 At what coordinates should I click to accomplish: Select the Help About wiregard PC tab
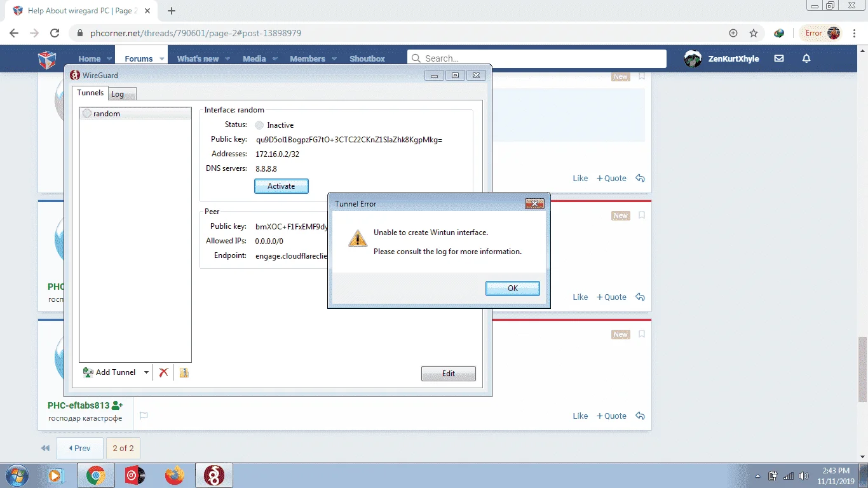coord(82,11)
